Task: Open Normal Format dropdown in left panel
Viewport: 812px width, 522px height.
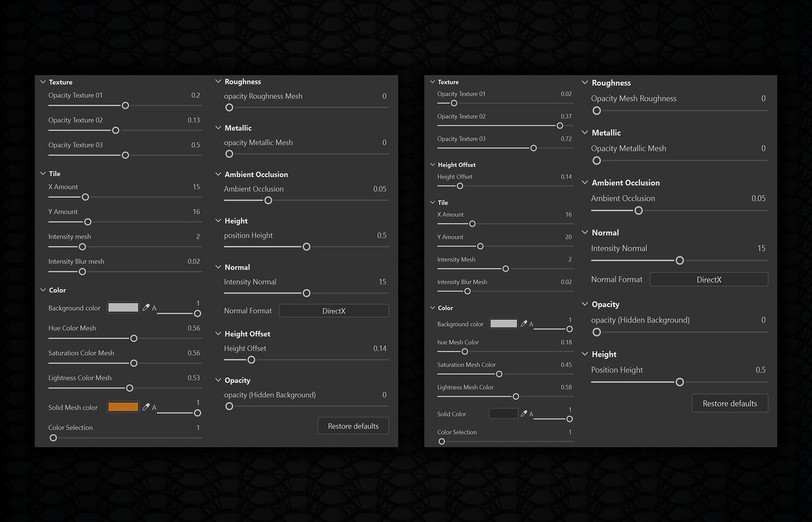Action: 333,311
